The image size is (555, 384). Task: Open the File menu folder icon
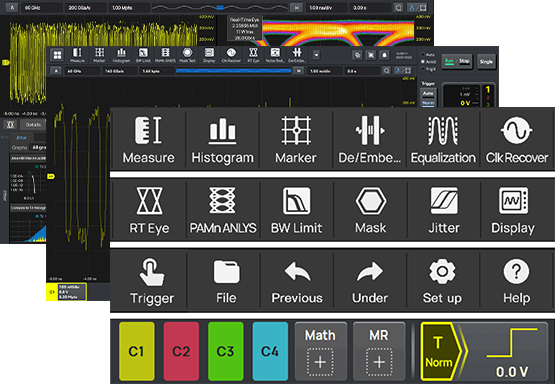click(x=226, y=280)
